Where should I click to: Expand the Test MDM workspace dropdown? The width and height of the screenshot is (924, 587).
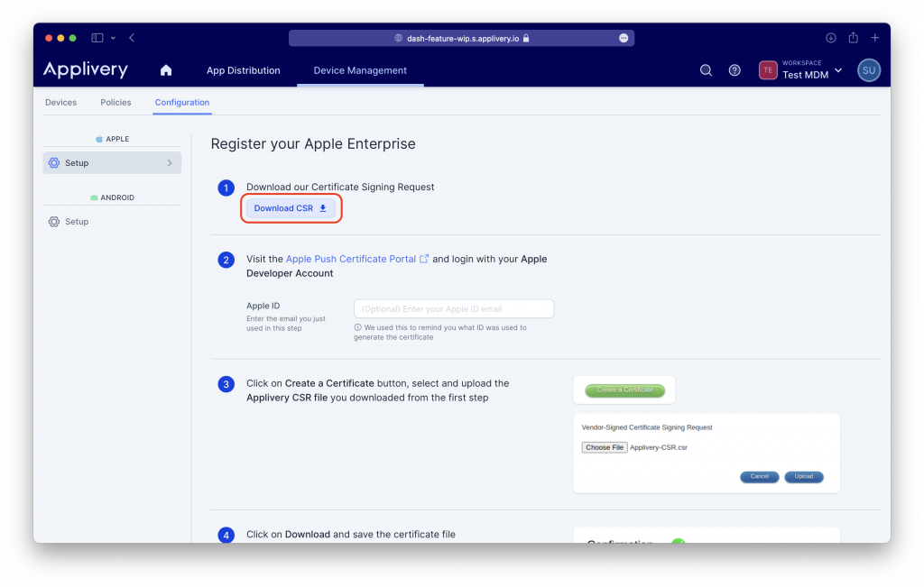click(x=838, y=70)
